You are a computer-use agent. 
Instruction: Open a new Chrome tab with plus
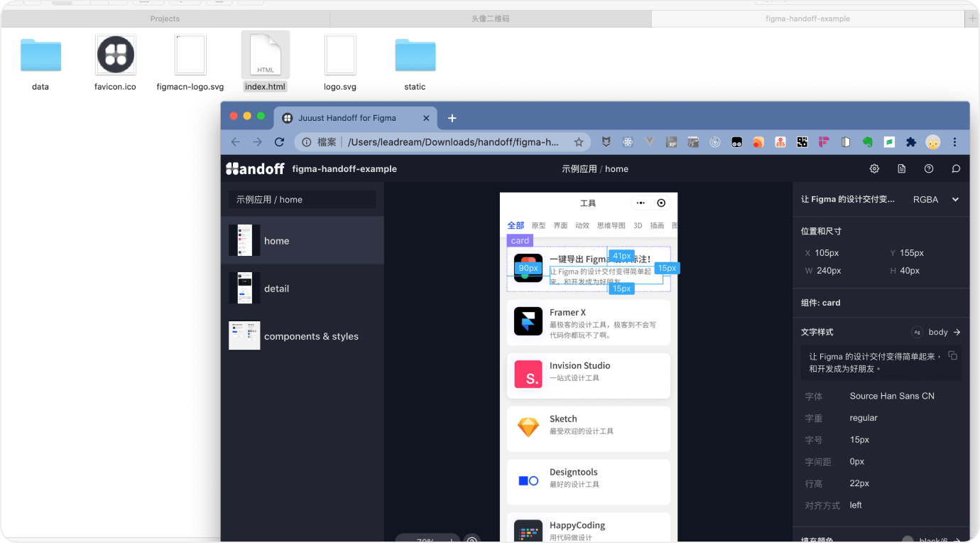pyautogui.click(x=452, y=118)
